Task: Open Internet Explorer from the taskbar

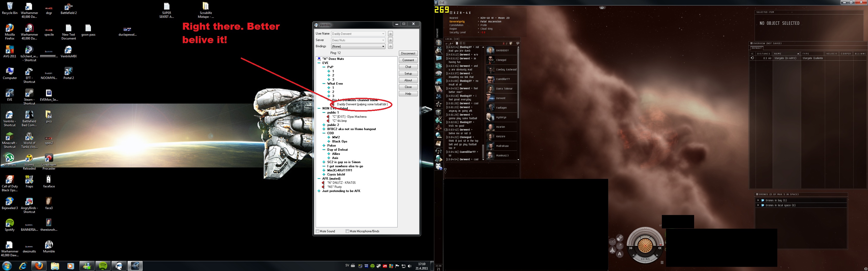Action: (x=23, y=266)
